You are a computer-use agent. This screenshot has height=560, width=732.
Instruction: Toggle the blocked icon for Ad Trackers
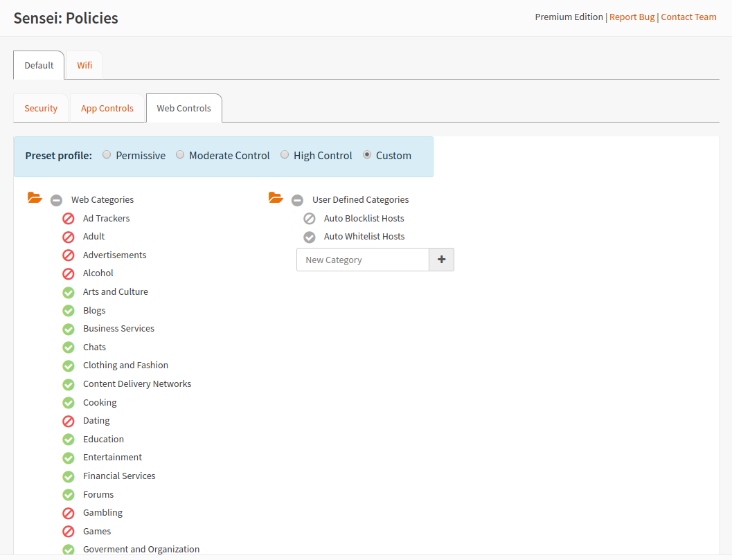(68, 219)
